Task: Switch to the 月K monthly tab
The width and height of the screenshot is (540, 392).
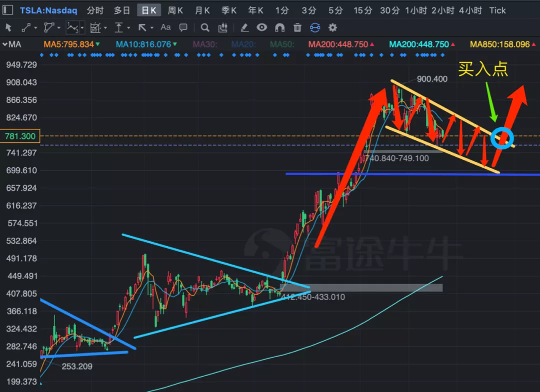Action: click(x=202, y=10)
